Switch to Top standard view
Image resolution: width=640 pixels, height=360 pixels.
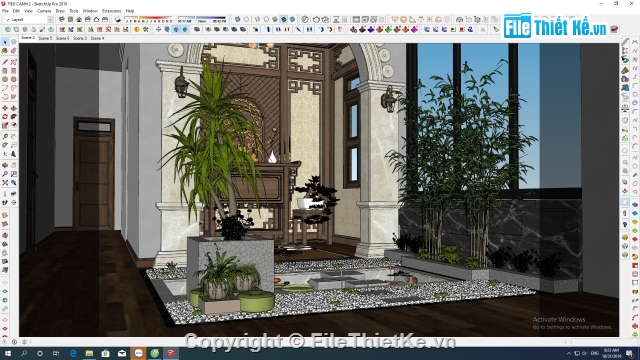click(x=70, y=19)
